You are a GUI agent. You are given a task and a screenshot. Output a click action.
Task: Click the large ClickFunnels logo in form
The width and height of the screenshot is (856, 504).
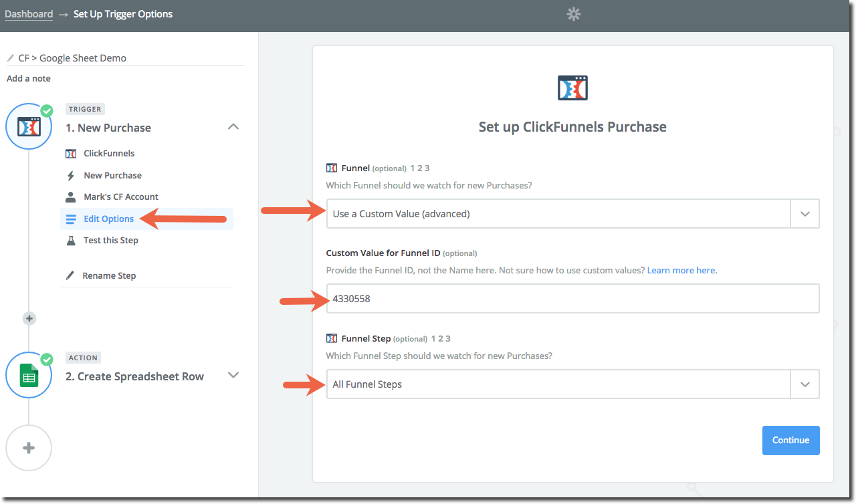[572, 88]
